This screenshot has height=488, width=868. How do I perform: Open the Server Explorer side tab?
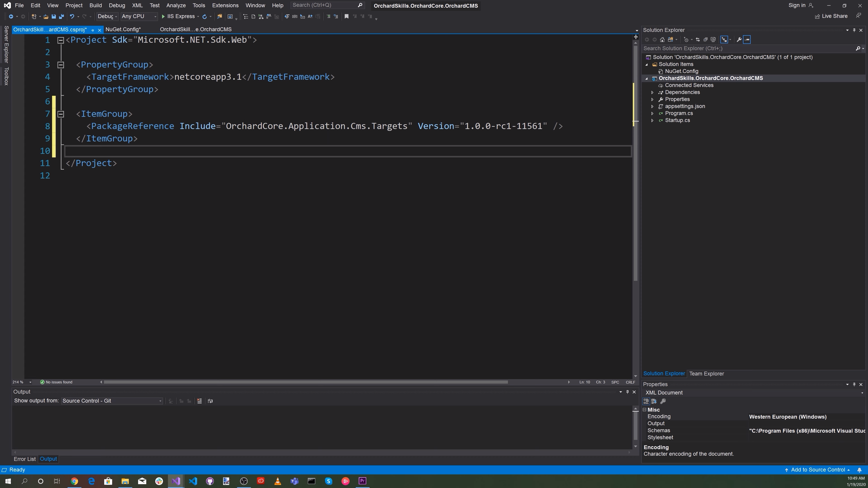point(6,44)
